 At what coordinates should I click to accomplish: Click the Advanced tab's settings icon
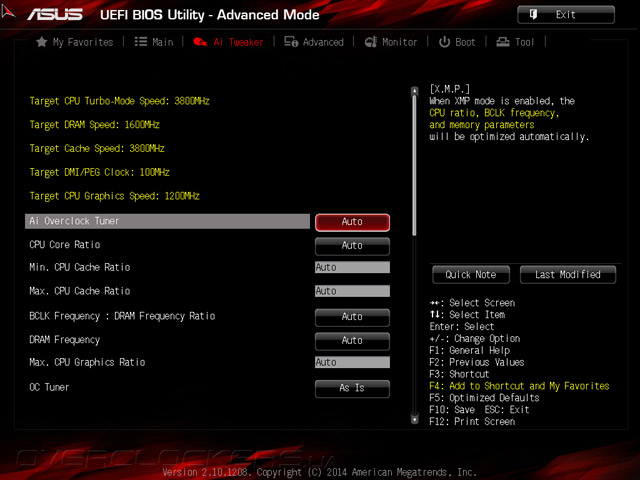point(291,42)
